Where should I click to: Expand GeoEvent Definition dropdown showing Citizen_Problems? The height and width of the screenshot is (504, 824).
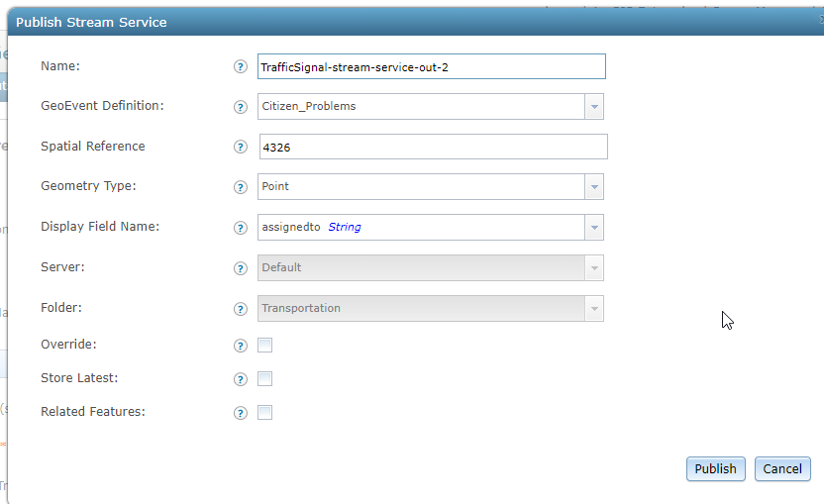(x=431, y=107)
